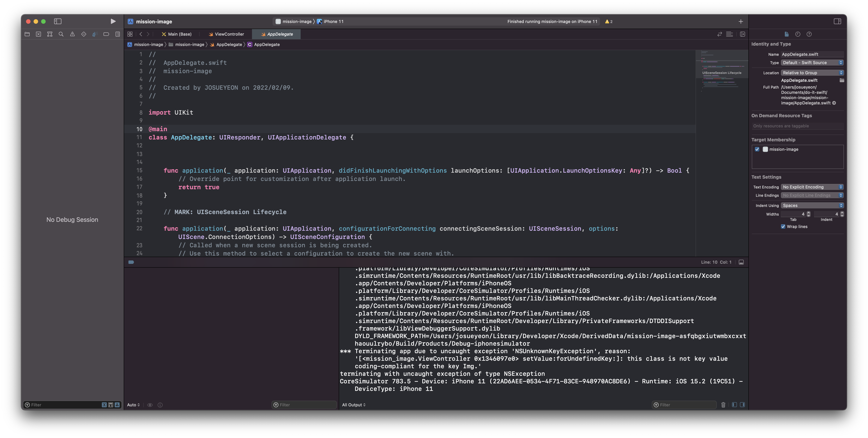Click the minimap UISceneSession Lifecycle marker
This screenshot has width=868, height=438.
pyautogui.click(x=721, y=73)
